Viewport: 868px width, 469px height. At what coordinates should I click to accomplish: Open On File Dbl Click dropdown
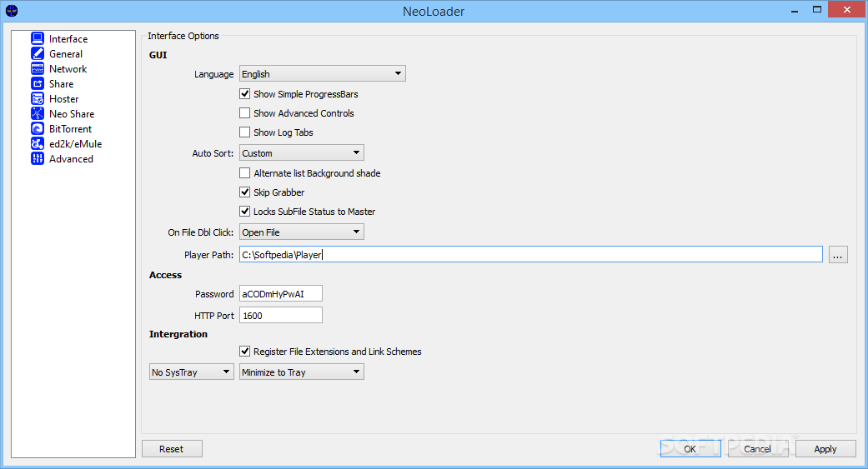[302, 232]
